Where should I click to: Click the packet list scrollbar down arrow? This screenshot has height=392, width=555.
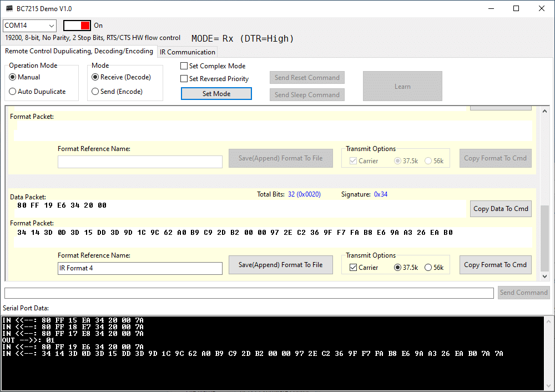pyautogui.click(x=545, y=276)
